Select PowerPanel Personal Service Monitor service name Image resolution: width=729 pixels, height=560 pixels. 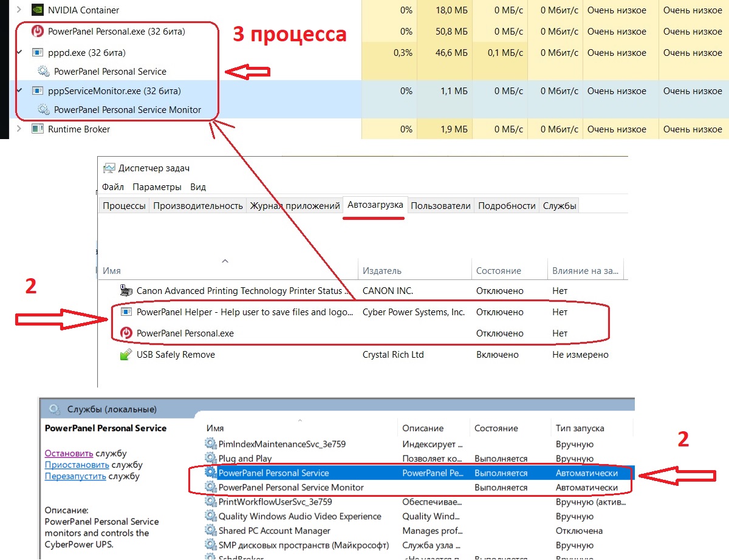[x=291, y=487]
